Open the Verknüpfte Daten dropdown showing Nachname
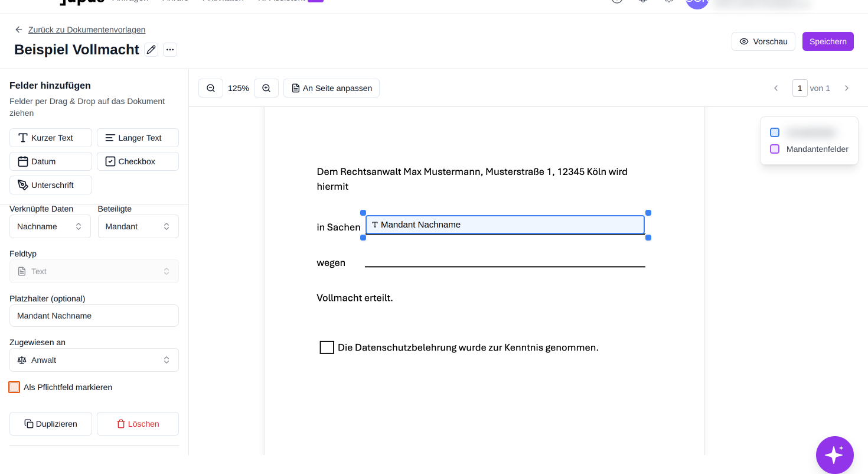This screenshot has height=474, width=868. [x=50, y=226]
